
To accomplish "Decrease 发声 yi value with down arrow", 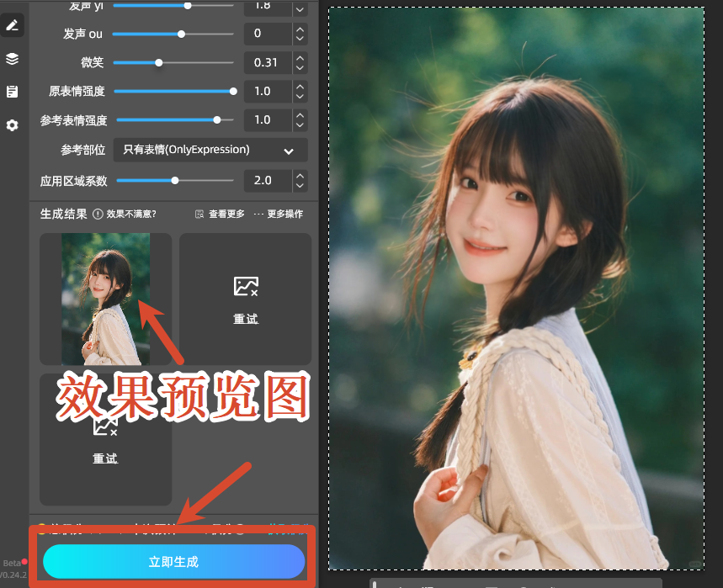I will pyautogui.click(x=300, y=9).
